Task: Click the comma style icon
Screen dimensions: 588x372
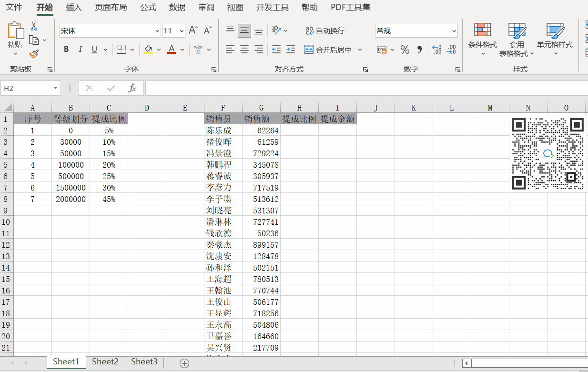Action: pos(419,49)
